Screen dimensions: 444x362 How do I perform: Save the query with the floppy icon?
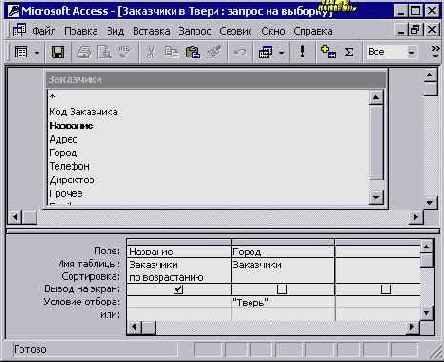[57, 52]
